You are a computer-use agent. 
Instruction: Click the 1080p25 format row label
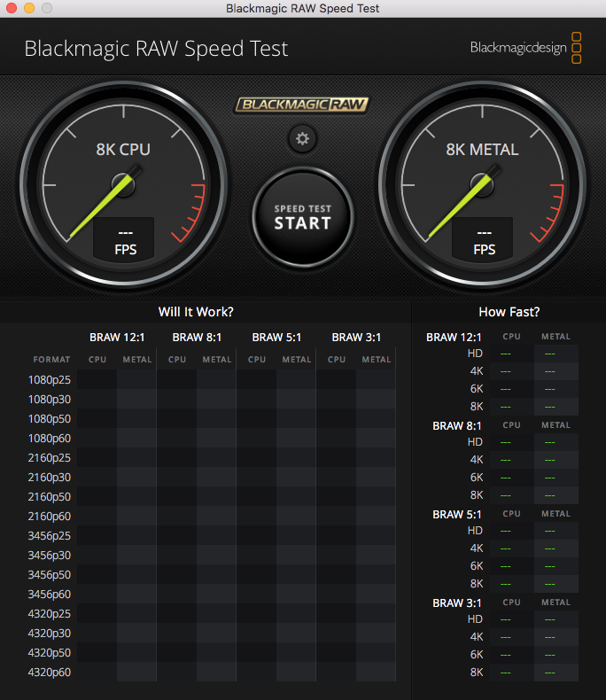[x=50, y=380]
